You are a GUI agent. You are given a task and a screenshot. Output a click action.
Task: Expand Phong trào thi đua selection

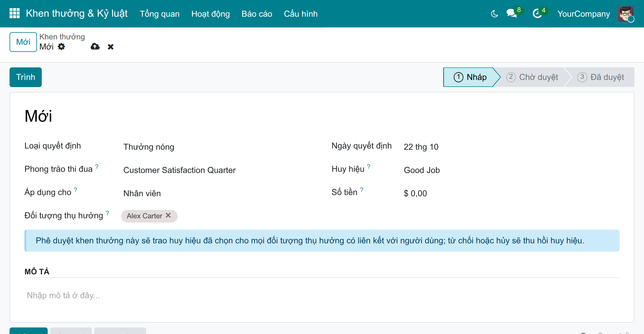click(x=221, y=170)
